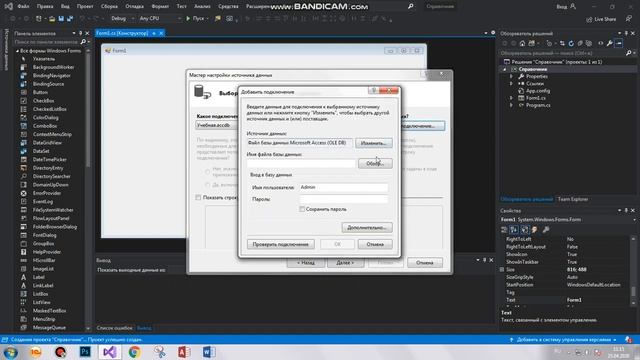Image resolution: width=640 pixels, height=360 pixels.
Task: Open the Debug configuration dropdown
Action: click(122, 18)
